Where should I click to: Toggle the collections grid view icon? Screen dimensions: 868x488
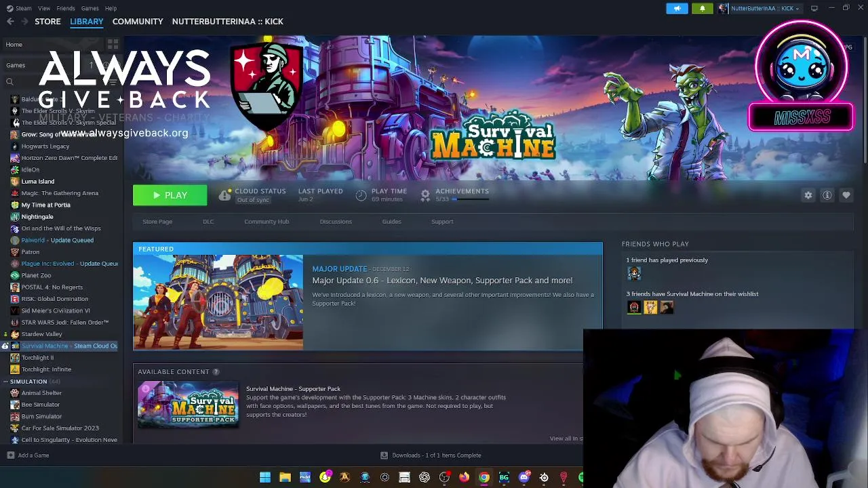click(113, 45)
